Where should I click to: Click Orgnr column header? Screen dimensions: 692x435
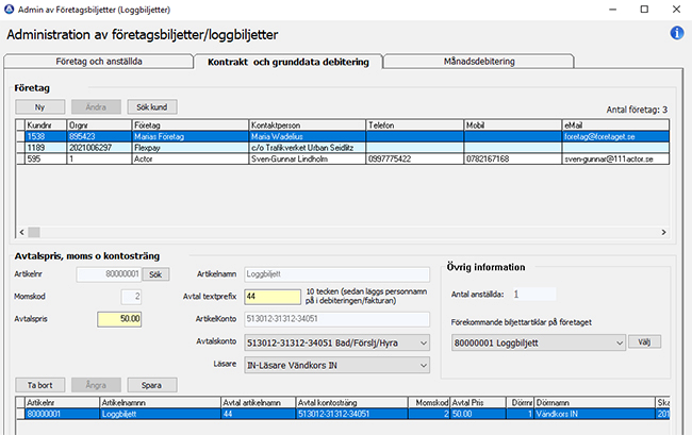coord(99,125)
